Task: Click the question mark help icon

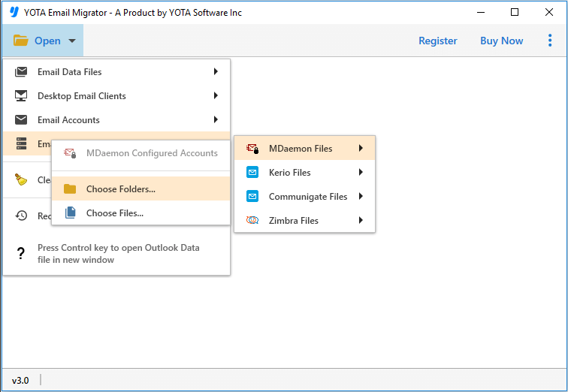Action: click(21, 253)
